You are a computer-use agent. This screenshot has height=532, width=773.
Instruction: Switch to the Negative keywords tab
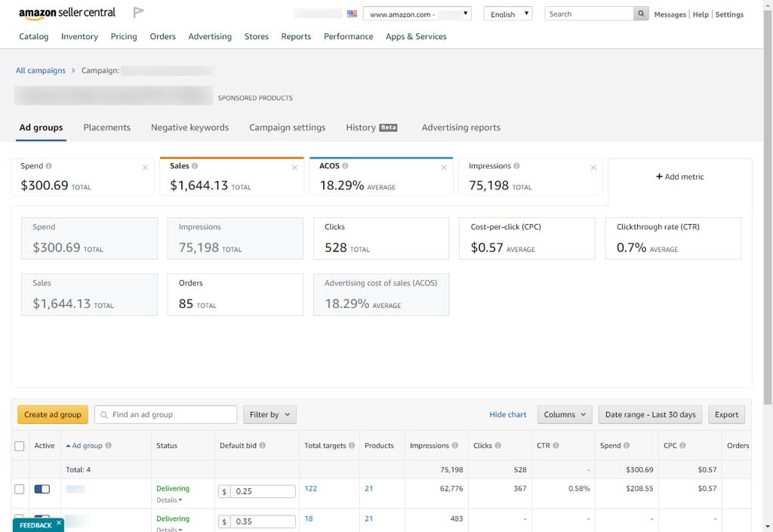coord(189,128)
